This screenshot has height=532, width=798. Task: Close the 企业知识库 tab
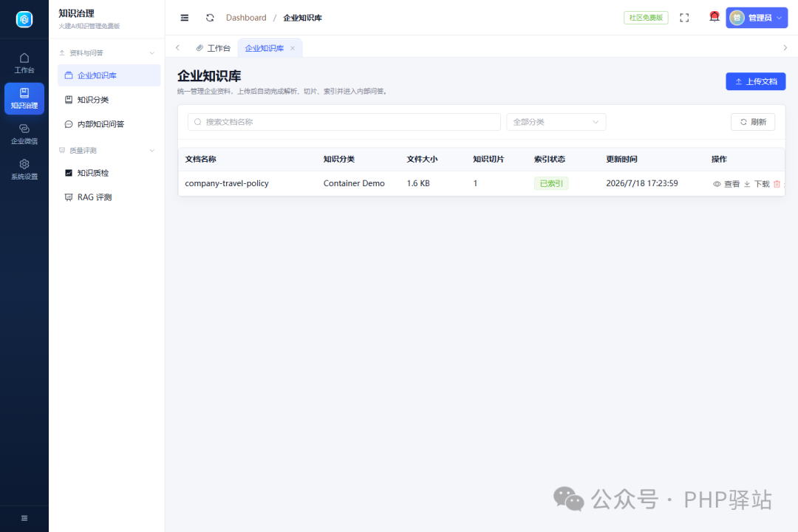tap(293, 48)
